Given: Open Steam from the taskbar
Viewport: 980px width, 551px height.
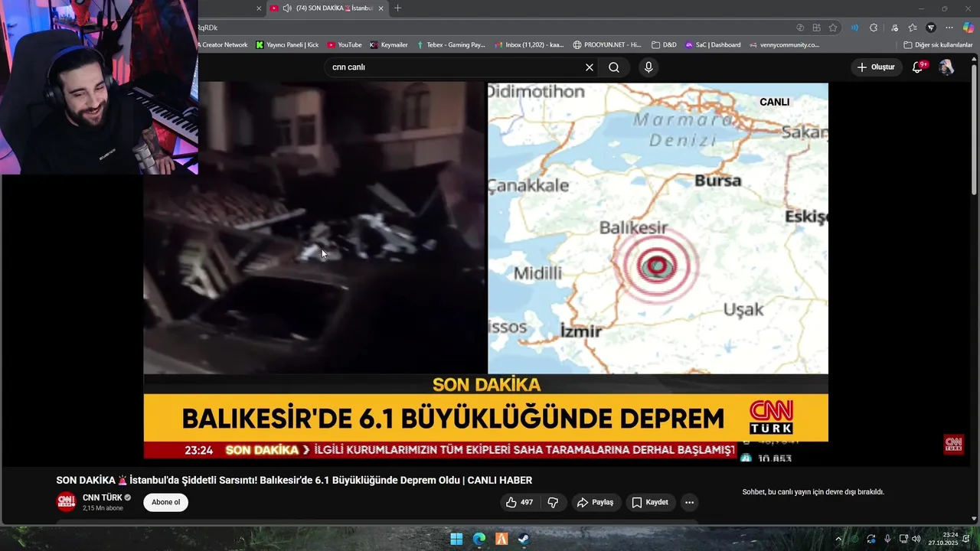Looking at the screenshot, I should pyautogui.click(x=524, y=539).
